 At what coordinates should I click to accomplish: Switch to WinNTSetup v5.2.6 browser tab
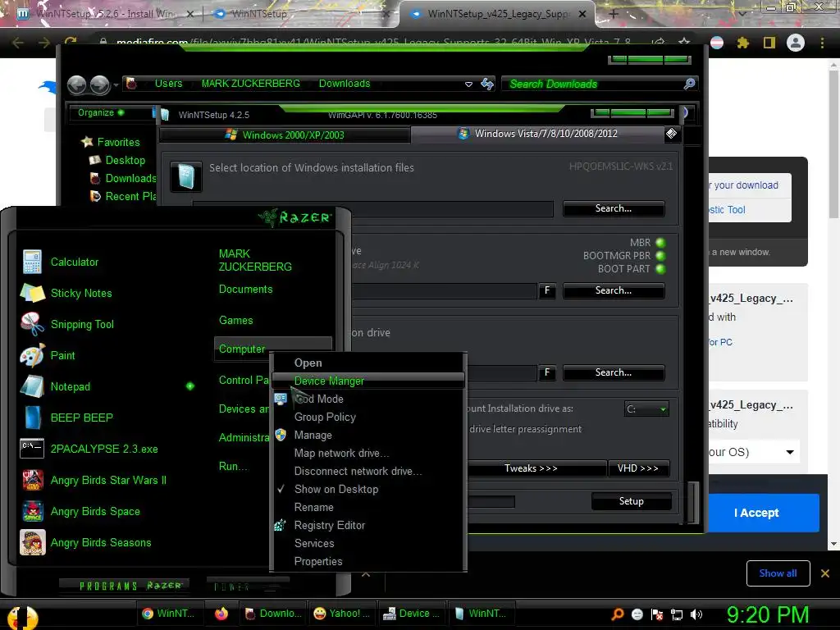[106, 14]
